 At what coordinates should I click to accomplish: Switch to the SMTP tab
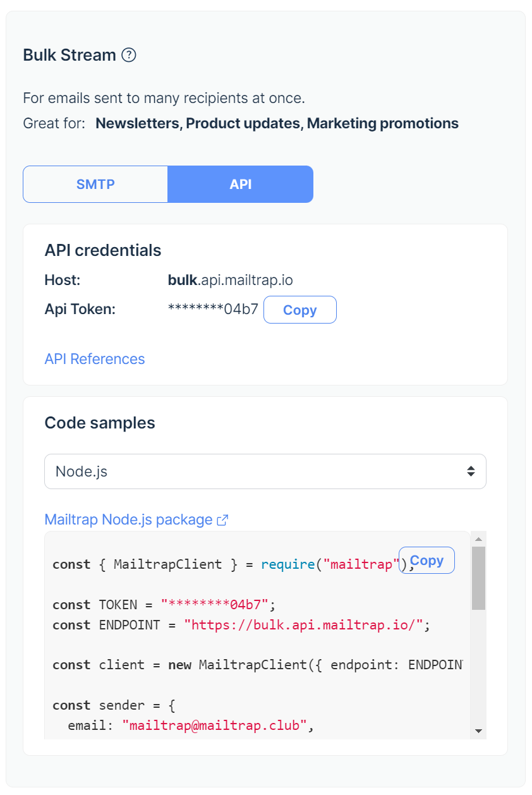point(95,184)
